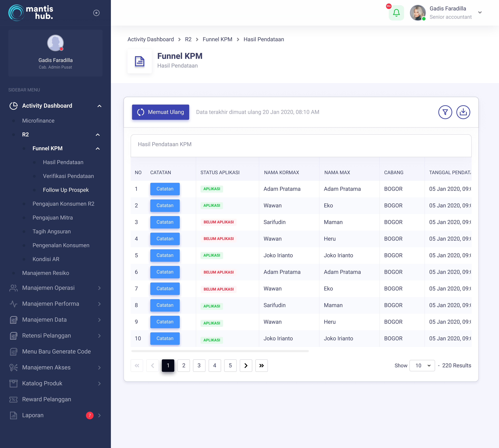Click Catatan button in row 3
Screen dimensions: 499x448
[x=165, y=222]
